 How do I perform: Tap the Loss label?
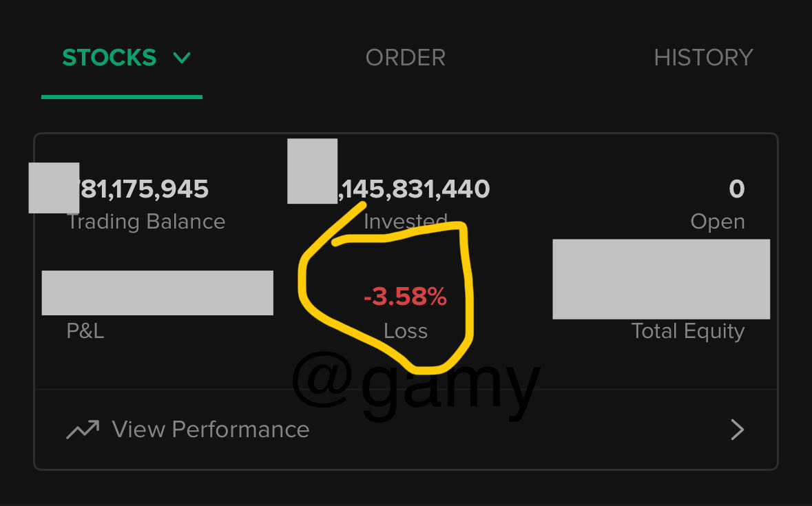tap(406, 331)
